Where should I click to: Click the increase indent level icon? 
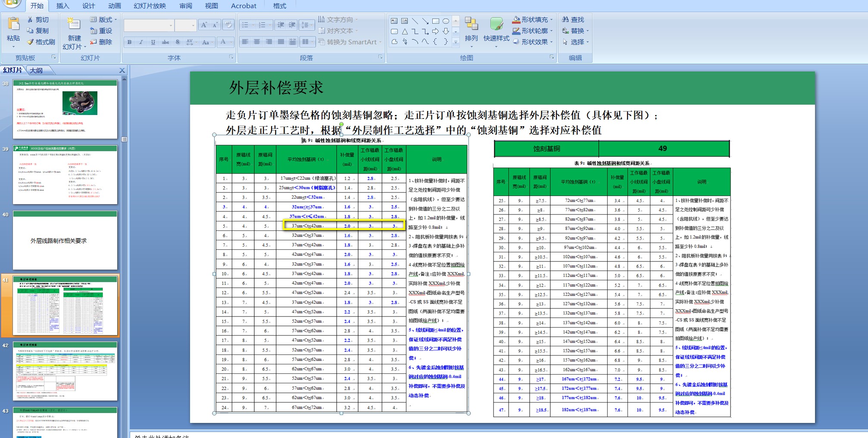(292, 25)
